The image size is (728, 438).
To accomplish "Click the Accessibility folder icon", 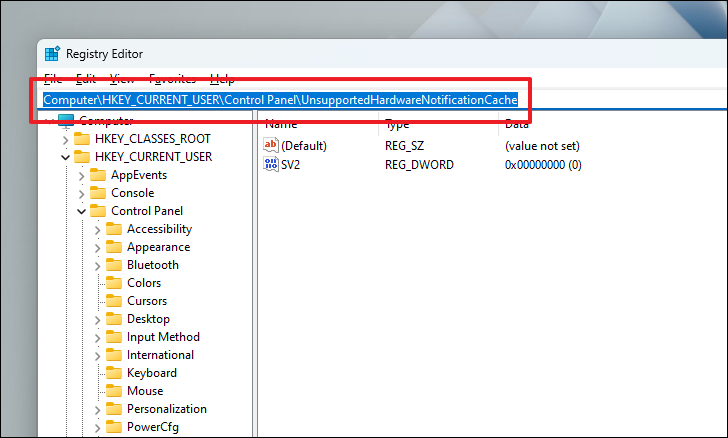I will 114,229.
